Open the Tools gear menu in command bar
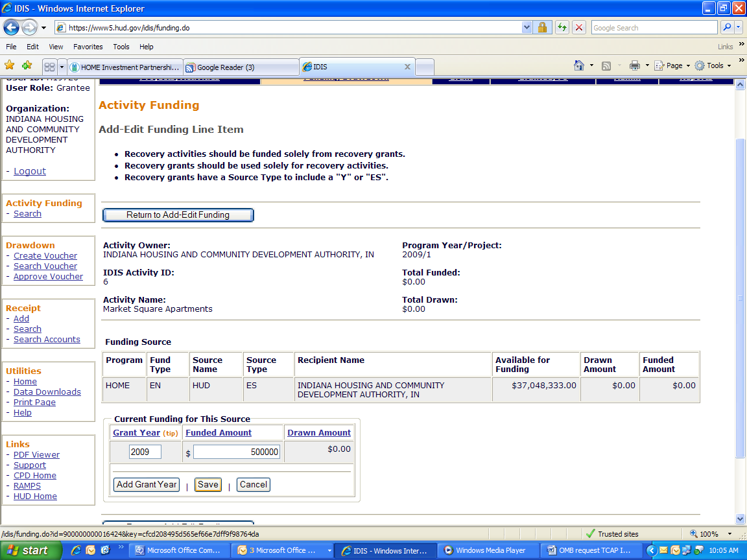The height and width of the screenshot is (560, 747). (x=713, y=65)
